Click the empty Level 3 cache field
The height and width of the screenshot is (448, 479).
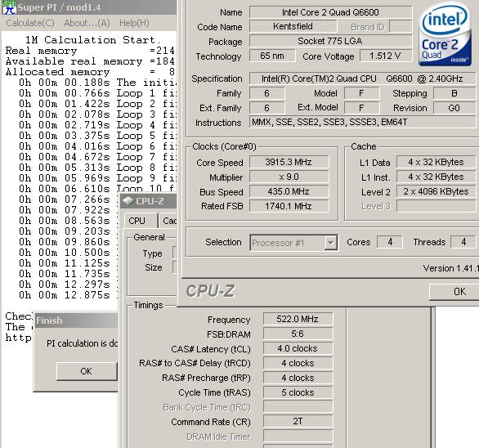pos(436,206)
